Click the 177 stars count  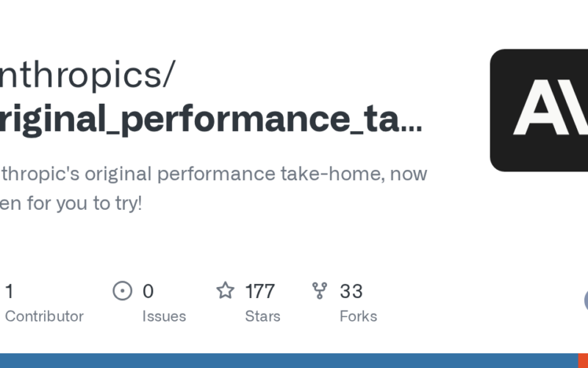coord(259,291)
